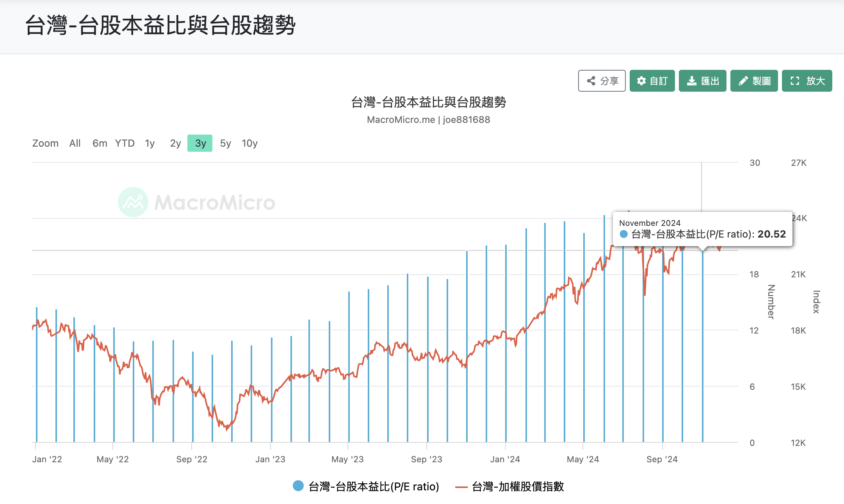The height and width of the screenshot is (504, 844).
Task: Select the gear icon on the 自訂 button
Action: pos(641,81)
